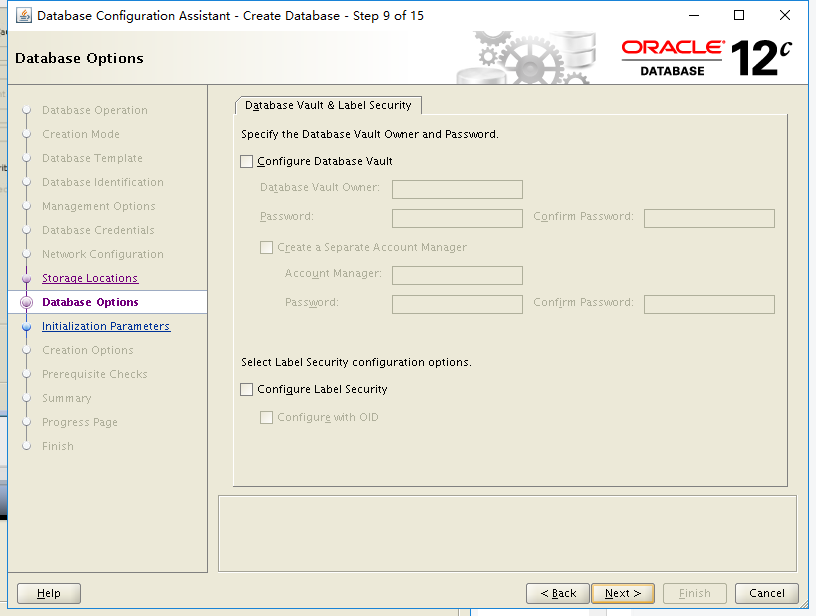Viewport: 816px width, 616px height.
Task: Select the Summary step
Action: point(66,398)
